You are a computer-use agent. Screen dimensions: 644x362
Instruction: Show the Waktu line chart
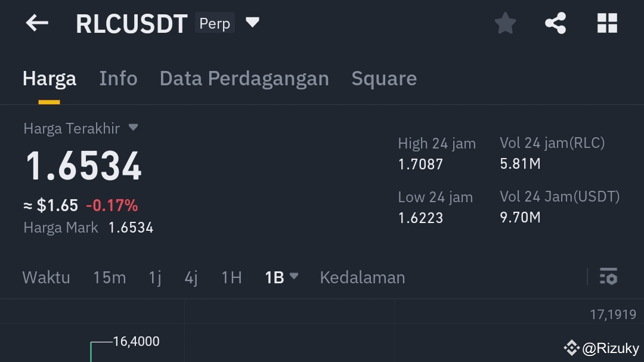(46, 277)
